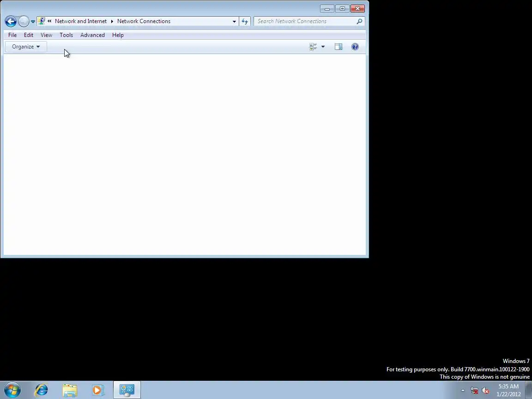Close the Network Connections window

click(x=357, y=8)
